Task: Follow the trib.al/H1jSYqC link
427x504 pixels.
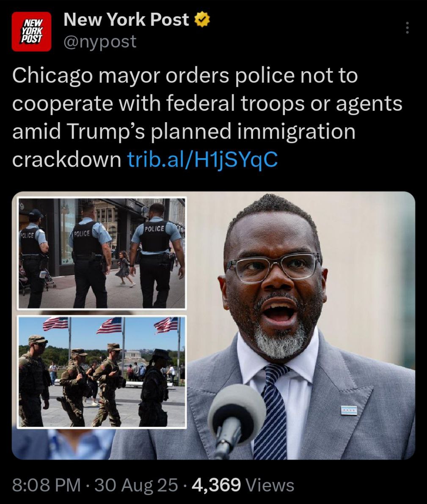Action: point(202,159)
